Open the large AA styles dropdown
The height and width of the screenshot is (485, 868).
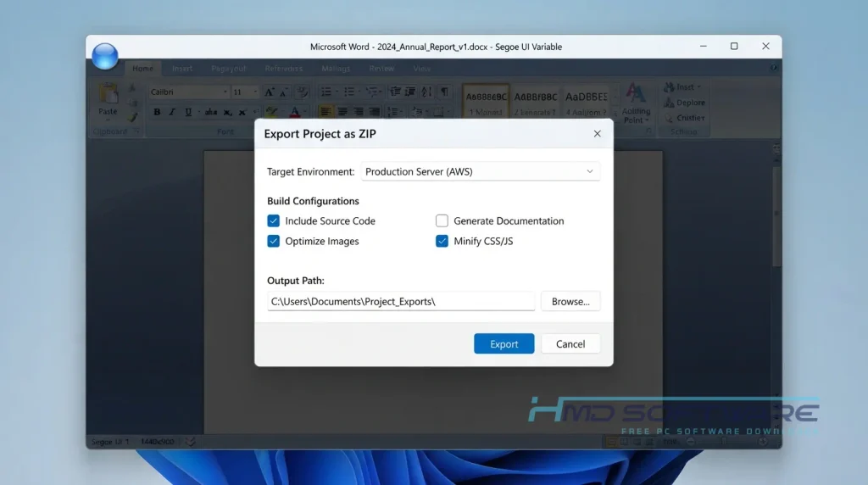[x=636, y=103]
